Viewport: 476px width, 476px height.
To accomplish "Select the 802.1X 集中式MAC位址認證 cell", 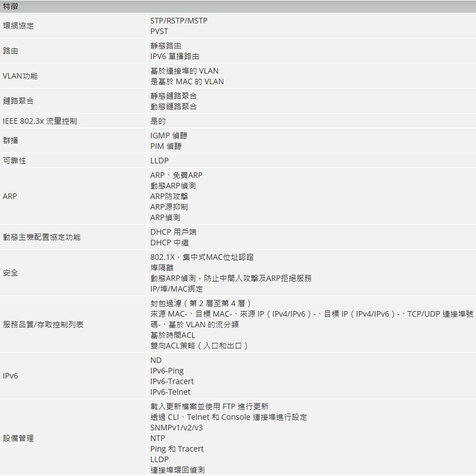I will [200, 257].
